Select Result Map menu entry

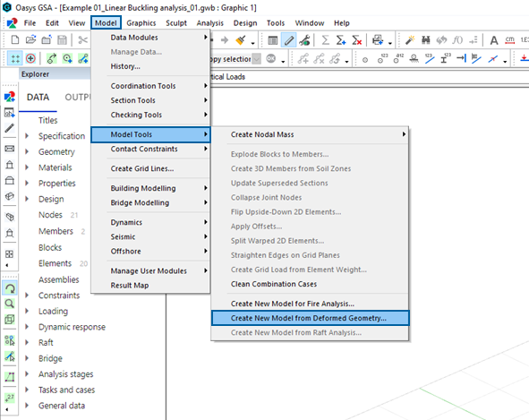[150, 286]
